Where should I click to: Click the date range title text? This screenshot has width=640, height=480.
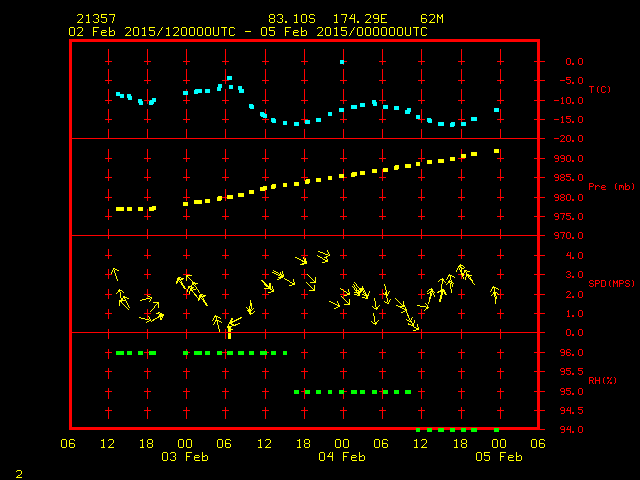pos(248,32)
